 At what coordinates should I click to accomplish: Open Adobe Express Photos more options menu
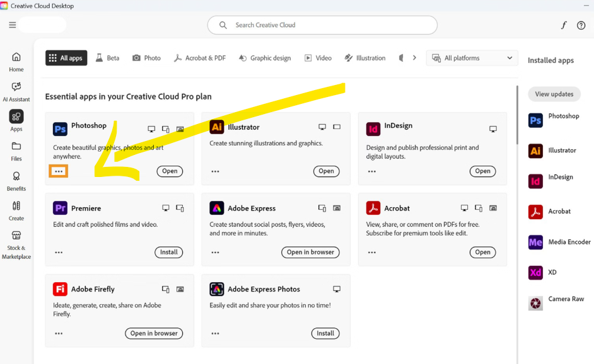215,333
